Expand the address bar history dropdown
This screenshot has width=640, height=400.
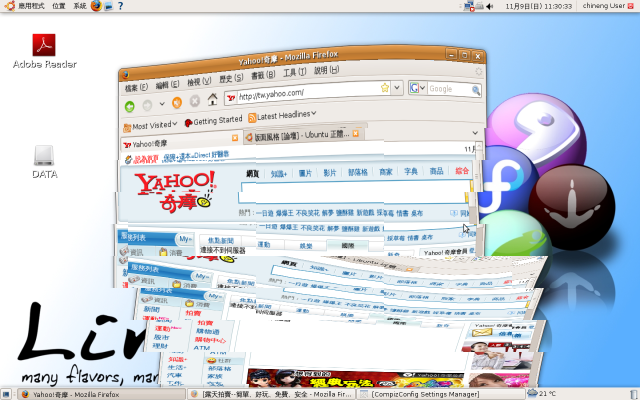[x=397, y=87]
